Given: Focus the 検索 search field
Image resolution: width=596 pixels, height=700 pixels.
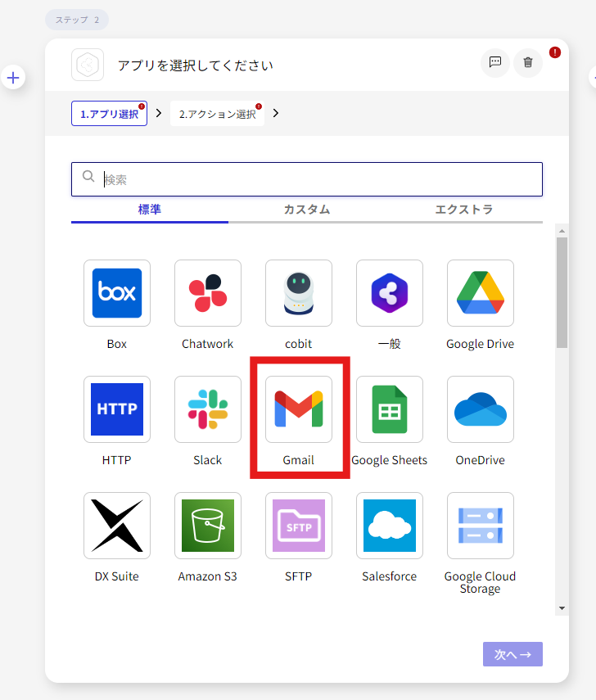Looking at the screenshot, I should 307,179.
